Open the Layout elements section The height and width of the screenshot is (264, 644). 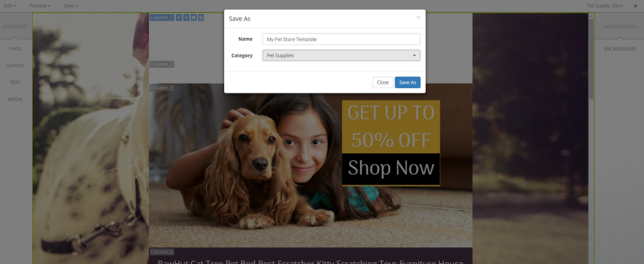pyautogui.click(x=15, y=66)
